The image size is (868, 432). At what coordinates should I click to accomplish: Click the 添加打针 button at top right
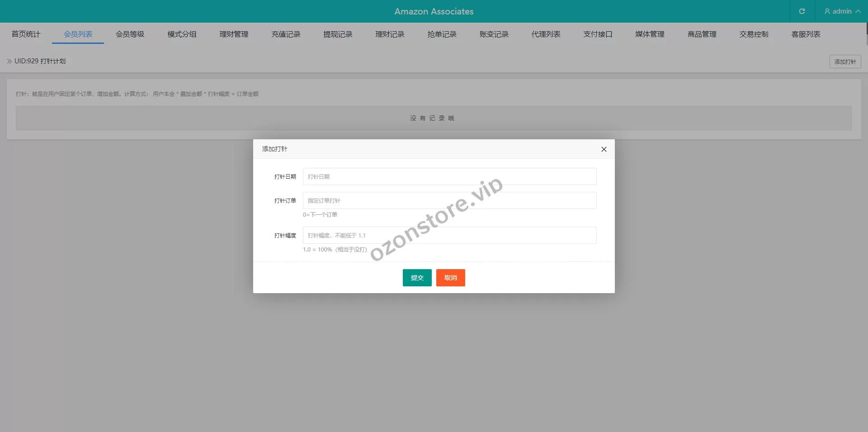(x=844, y=62)
